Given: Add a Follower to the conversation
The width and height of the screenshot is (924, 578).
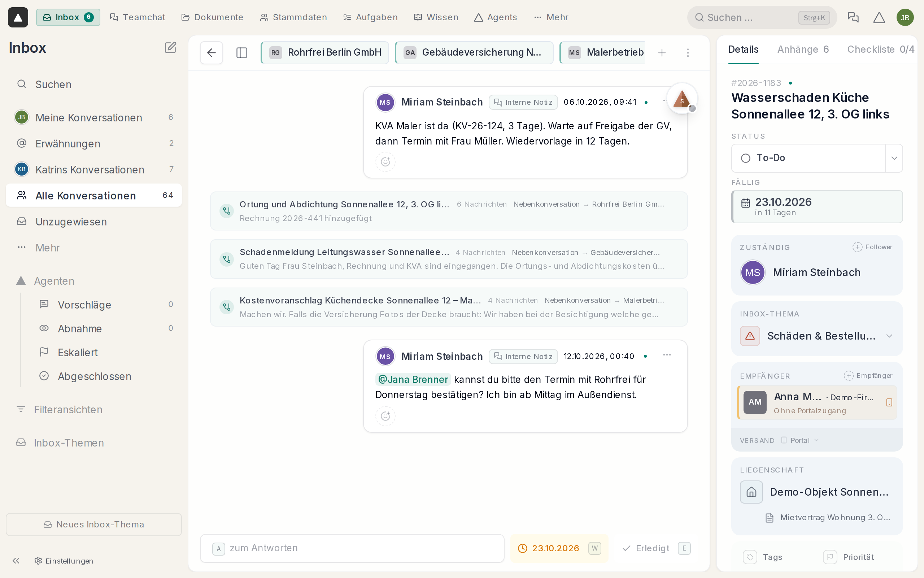Looking at the screenshot, I should pos(872,247).
